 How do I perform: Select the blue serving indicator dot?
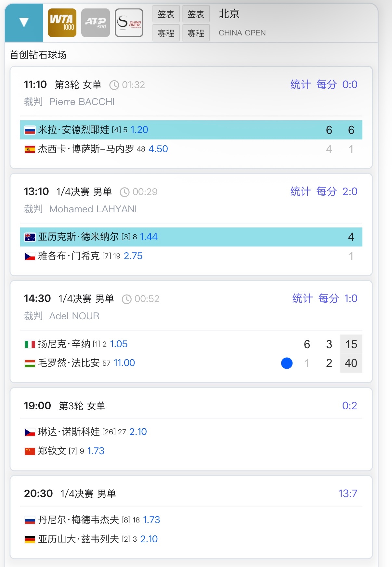[287, 363]
